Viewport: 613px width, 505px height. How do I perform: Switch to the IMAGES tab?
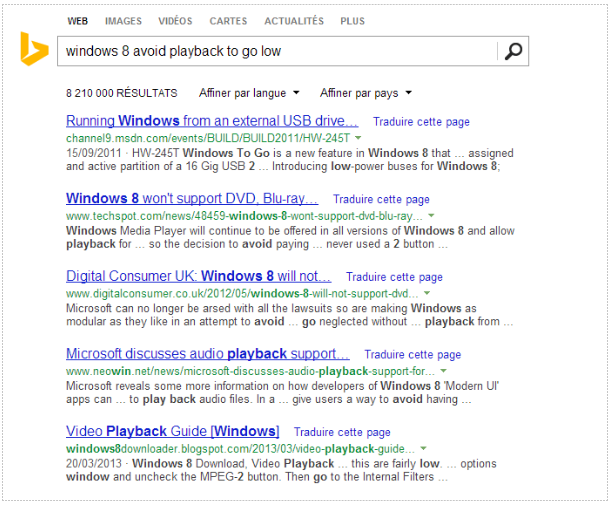(123, 21)
